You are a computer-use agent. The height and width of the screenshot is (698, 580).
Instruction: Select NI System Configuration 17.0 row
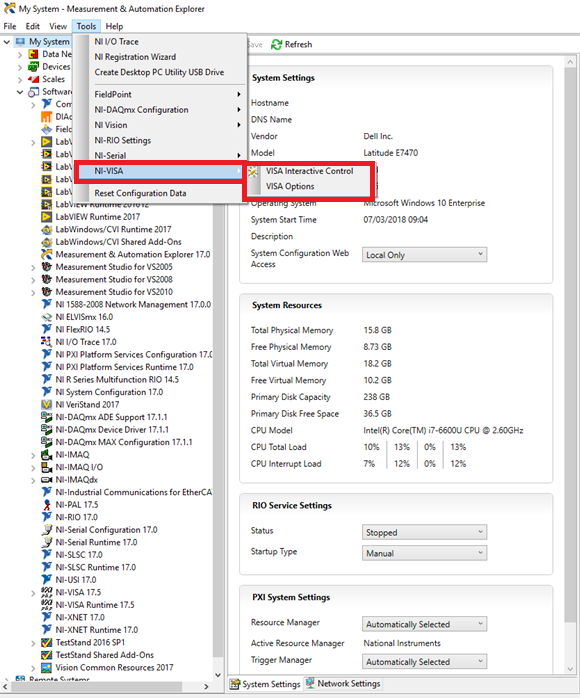[109, 392]
